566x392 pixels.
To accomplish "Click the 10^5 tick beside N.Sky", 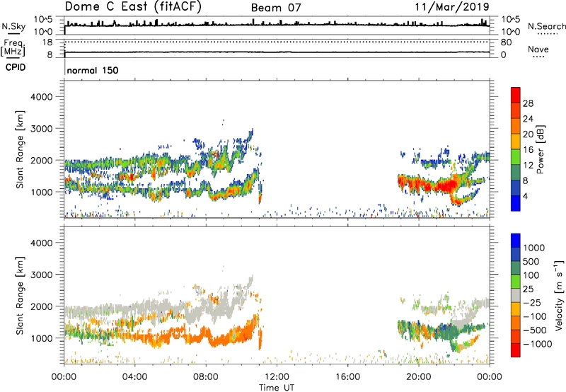I will (43, 20).
